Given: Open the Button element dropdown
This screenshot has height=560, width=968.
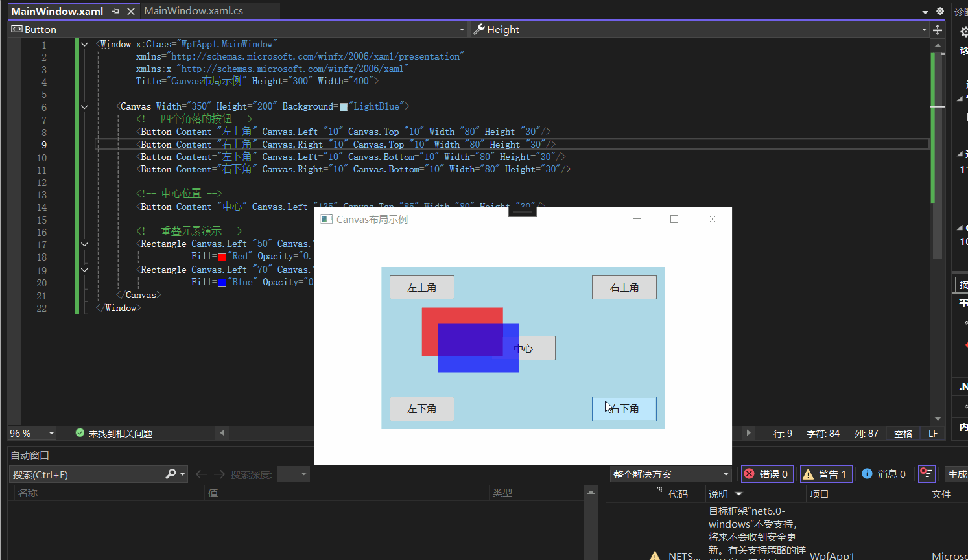Looking at the screenshot, I should coord(462,30).
